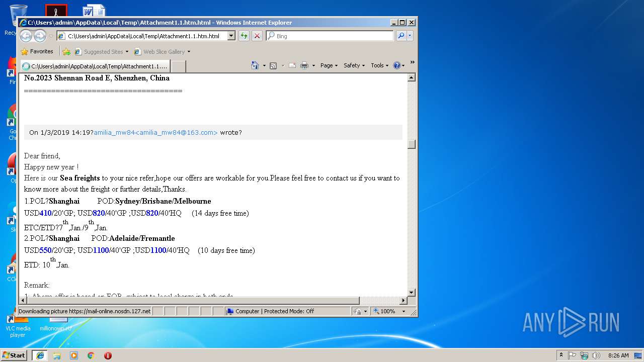Click "Adelaide/Fremantle" destination text
The height and width of the screenshot is (362, 644).
(142, 238)
